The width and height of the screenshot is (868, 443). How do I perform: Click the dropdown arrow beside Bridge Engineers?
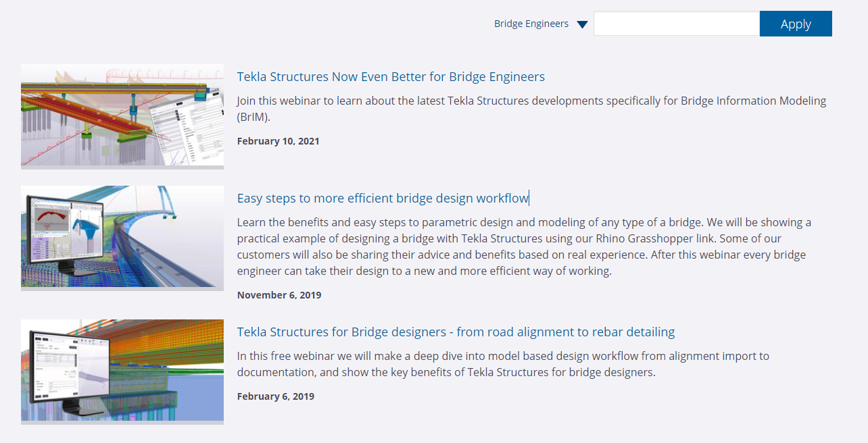coord(582,25)
